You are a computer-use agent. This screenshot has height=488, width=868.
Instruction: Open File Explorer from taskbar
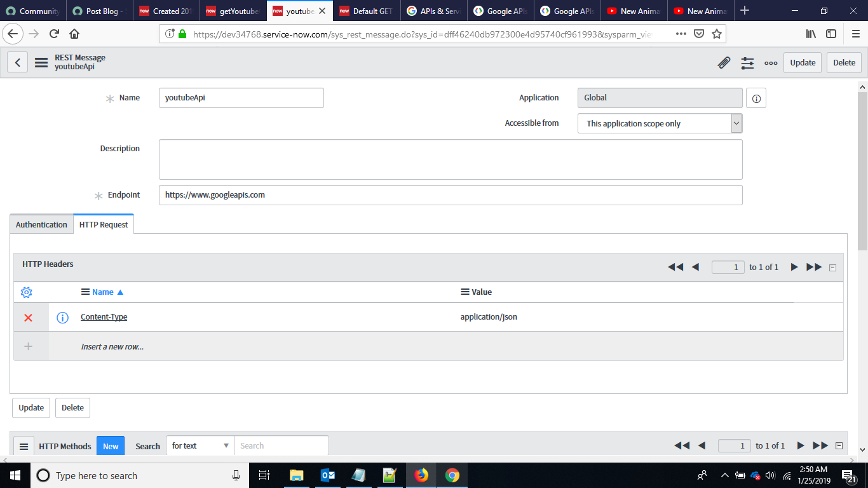click(296, 475)
